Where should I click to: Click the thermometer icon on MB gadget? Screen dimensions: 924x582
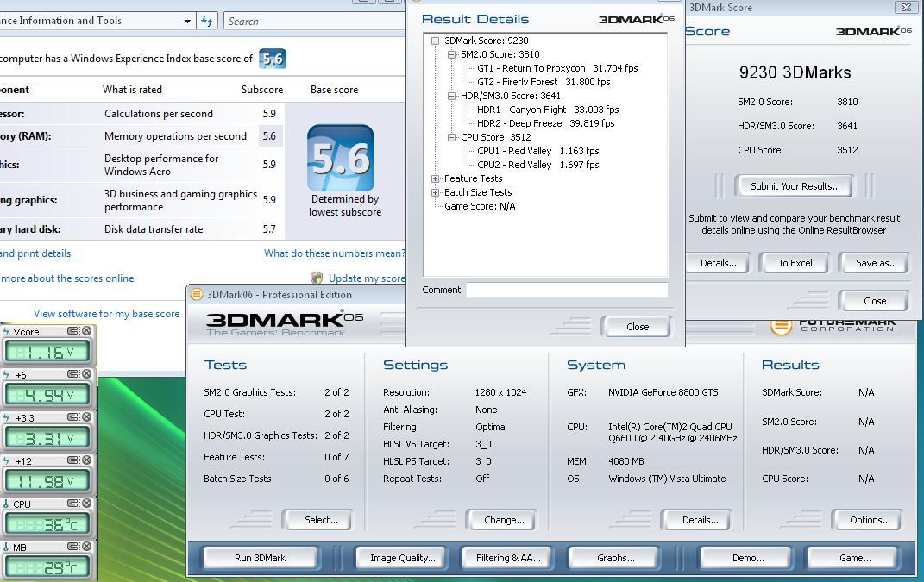[6, 547]
